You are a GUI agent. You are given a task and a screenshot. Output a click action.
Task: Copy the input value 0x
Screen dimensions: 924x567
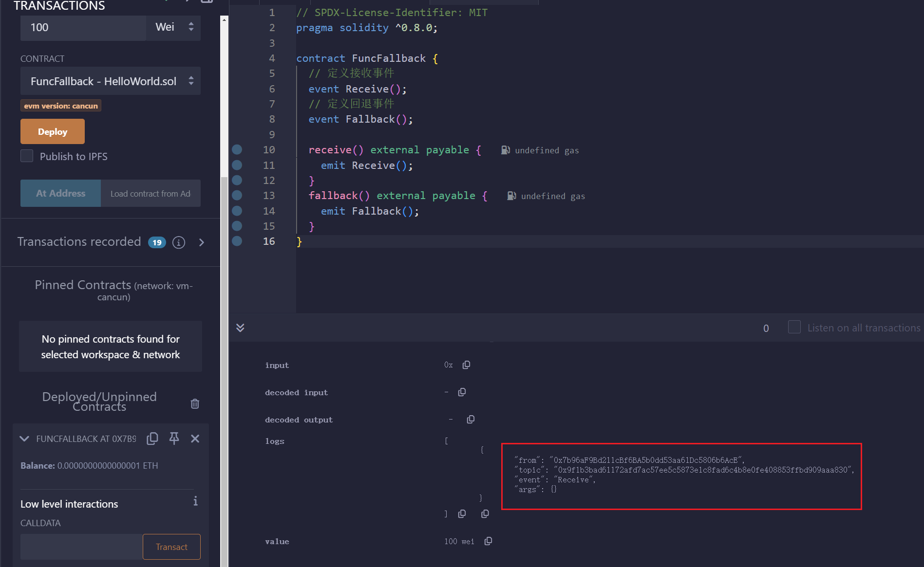[x=466, y=365]
